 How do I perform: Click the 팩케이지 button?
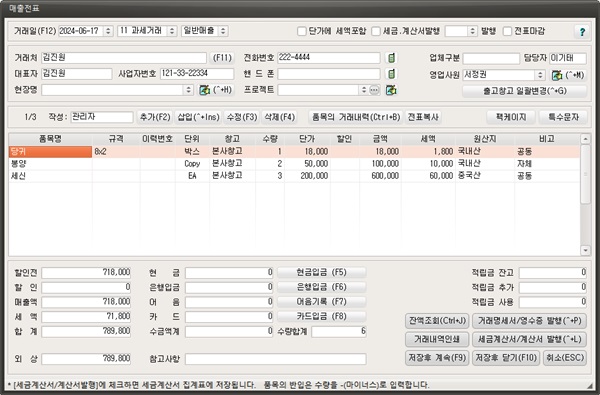pos(511,117)
